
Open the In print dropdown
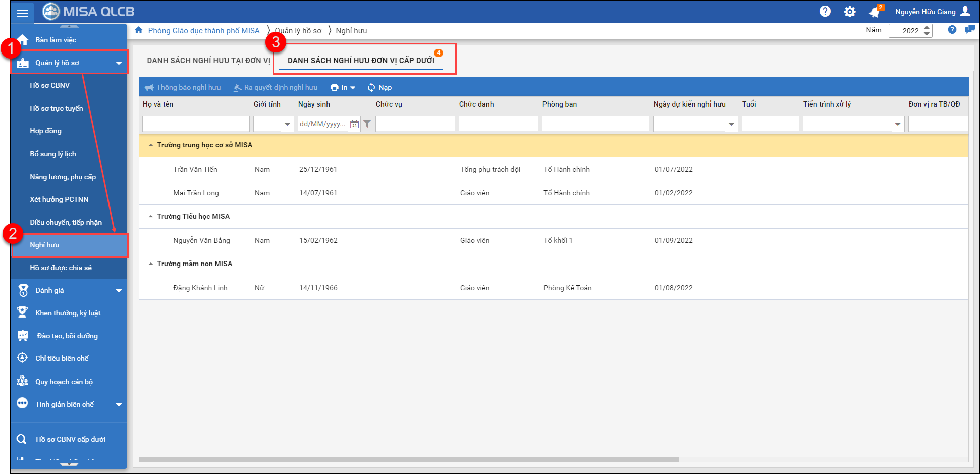343,88
